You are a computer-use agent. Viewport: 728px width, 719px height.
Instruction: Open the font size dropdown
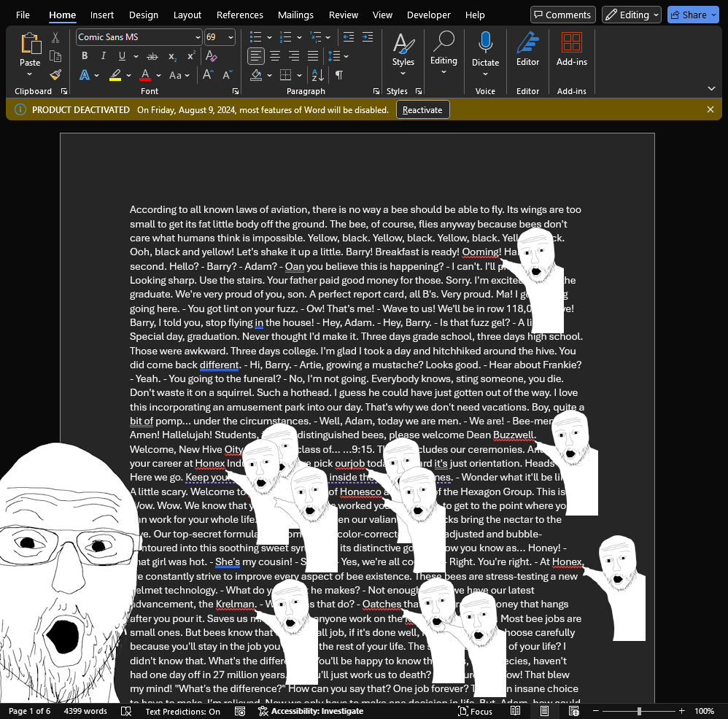[231, 37]
